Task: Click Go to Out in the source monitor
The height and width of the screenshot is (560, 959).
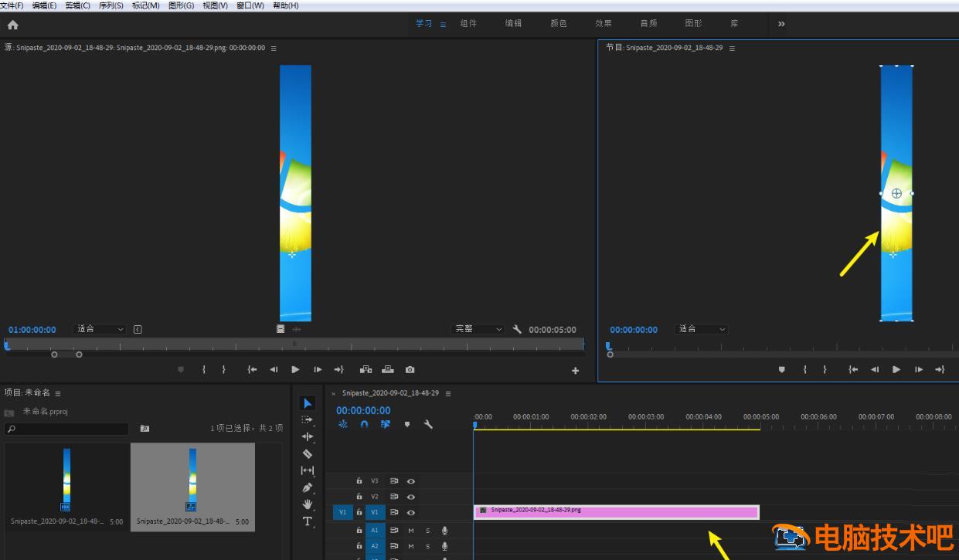Action: point(338,370)
